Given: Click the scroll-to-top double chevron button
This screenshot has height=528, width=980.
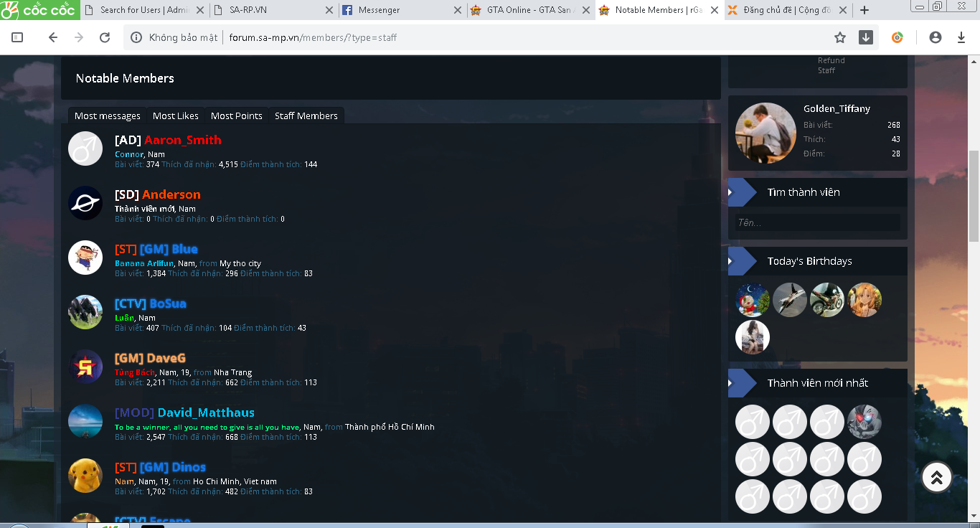Looking at the screenshot, I should [x=936, y=478].
